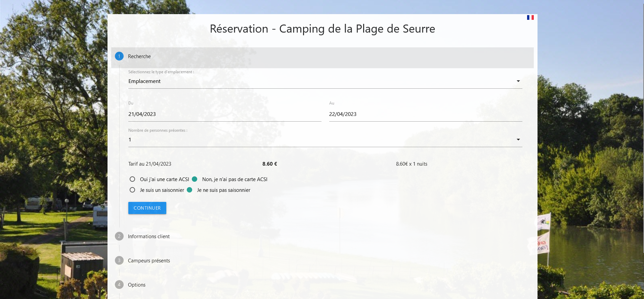Click step 4 circle icon for Options
The height and width of the screenshot is (299, 644).
tap(119, 285)
